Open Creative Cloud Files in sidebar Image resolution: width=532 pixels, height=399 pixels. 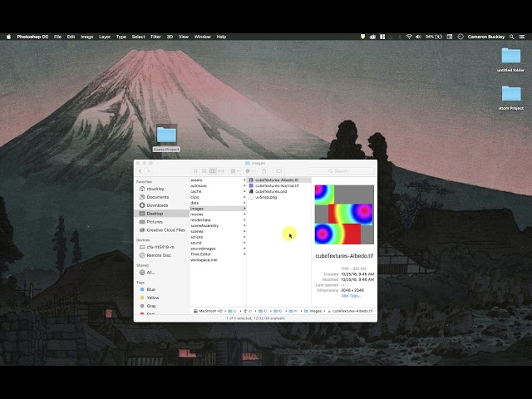162,230
